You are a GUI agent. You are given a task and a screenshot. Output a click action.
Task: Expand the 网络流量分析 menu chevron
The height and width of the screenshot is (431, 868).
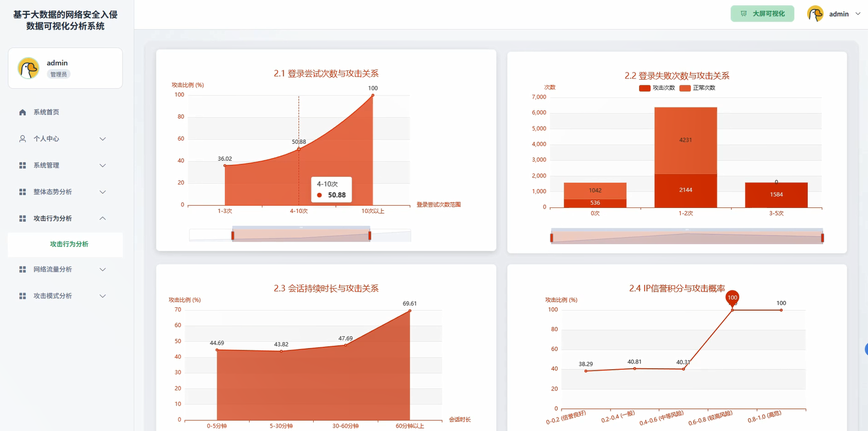103,269
